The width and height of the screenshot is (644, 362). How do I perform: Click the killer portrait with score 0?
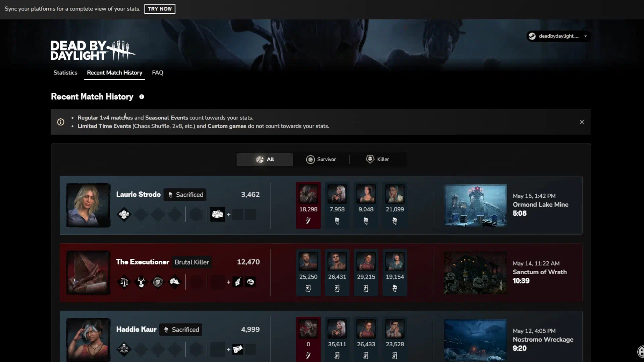[308, 328]
